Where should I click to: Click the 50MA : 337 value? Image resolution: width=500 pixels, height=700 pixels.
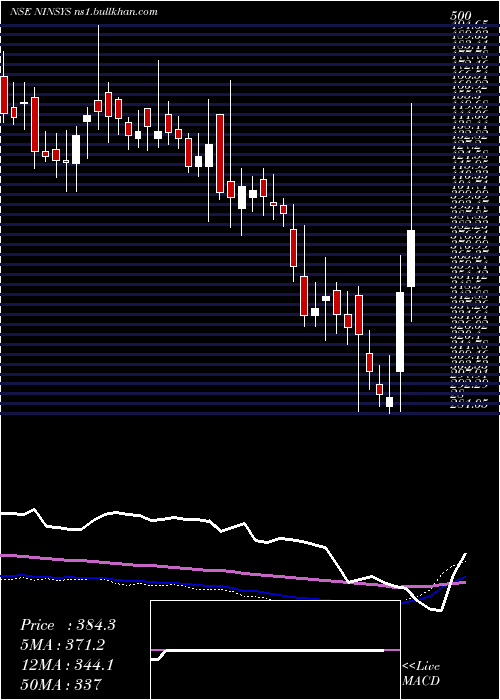point(61,684)
